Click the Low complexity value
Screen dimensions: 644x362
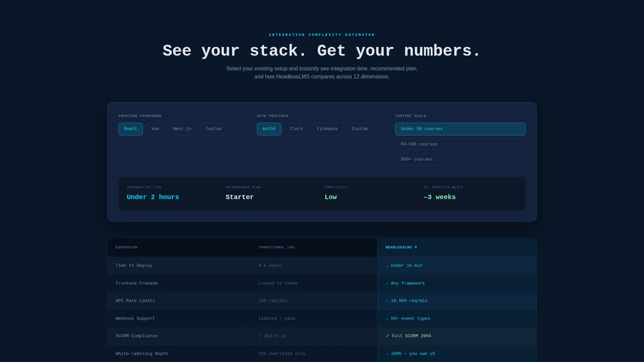tap(331, 197)
